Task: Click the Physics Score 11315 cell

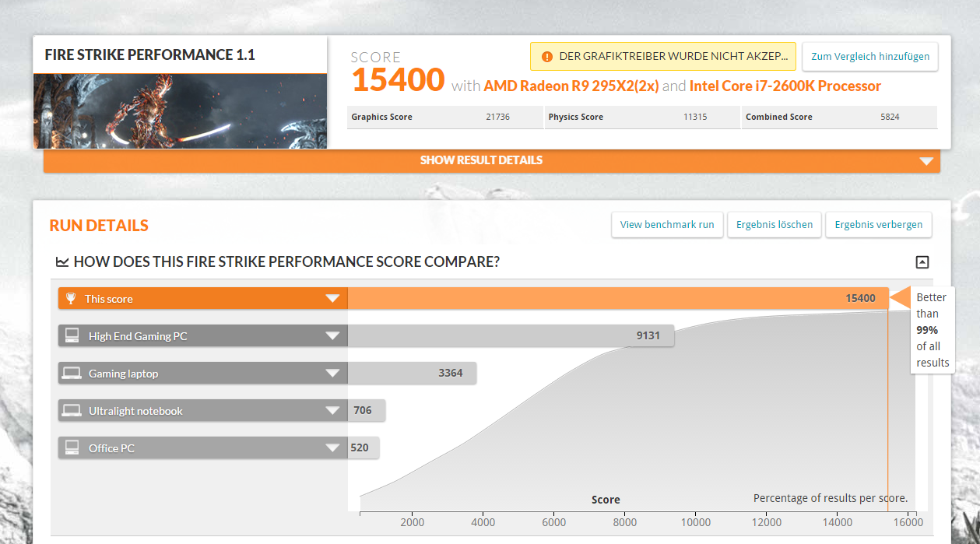Action: [642, 117]
